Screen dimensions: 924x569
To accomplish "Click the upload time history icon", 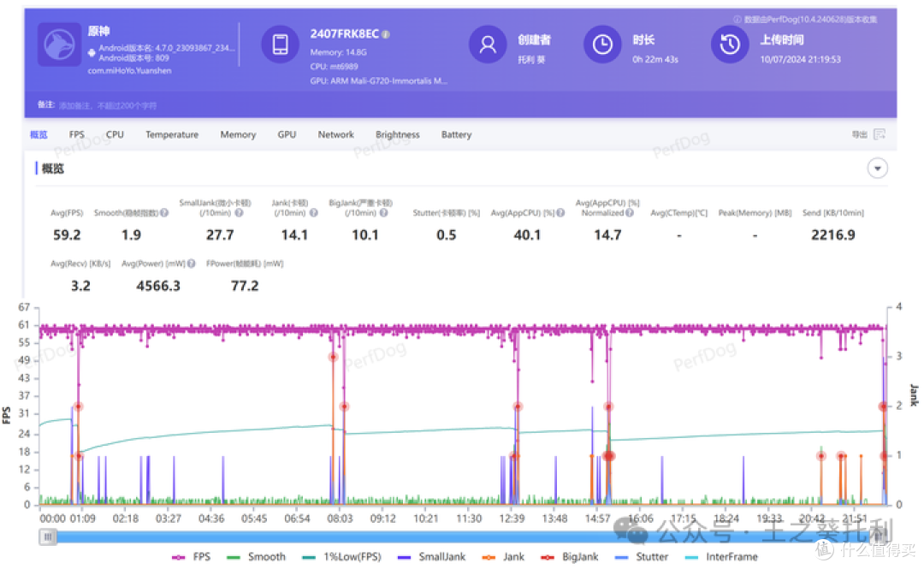I will [x=730, y=44].
